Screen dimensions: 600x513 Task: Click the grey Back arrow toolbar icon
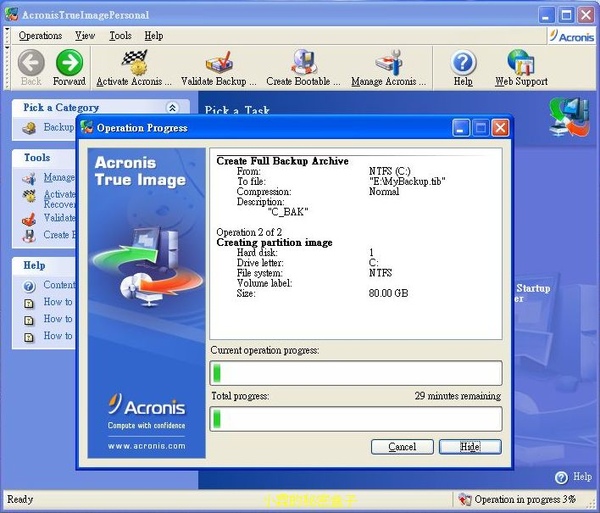click(31, 62)
